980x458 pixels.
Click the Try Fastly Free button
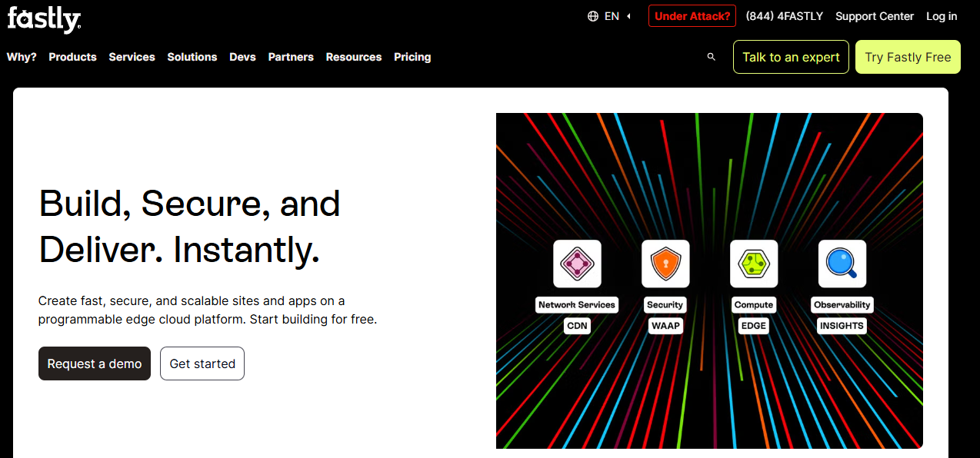click(x=908, y=57)
